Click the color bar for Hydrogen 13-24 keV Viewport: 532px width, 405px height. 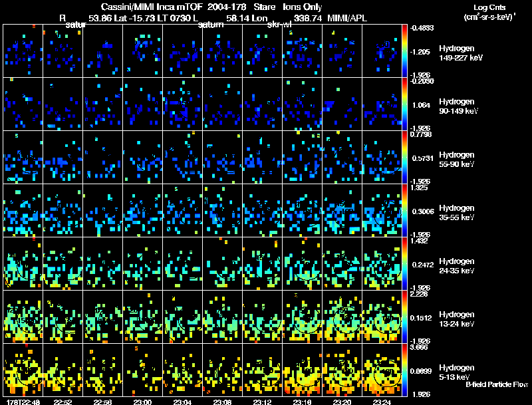(404, 317)
